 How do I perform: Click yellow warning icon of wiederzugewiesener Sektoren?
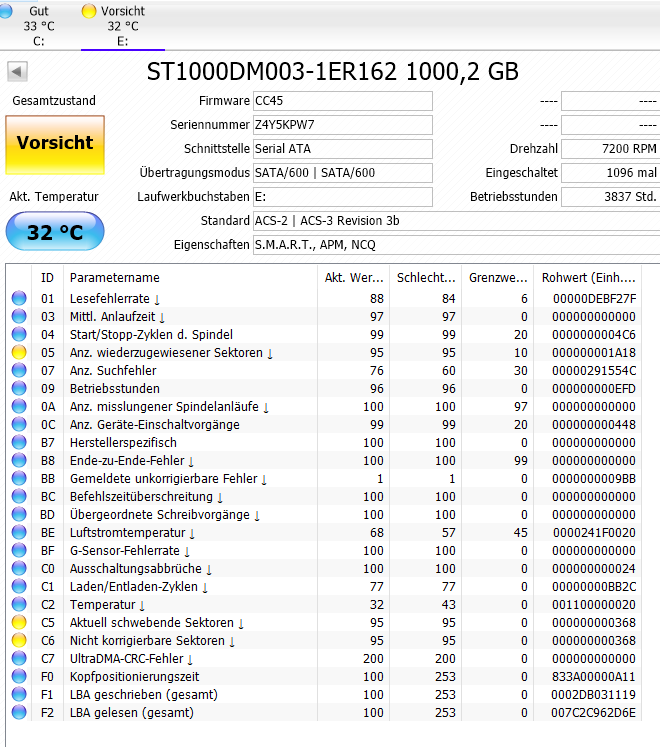(19, 353)
